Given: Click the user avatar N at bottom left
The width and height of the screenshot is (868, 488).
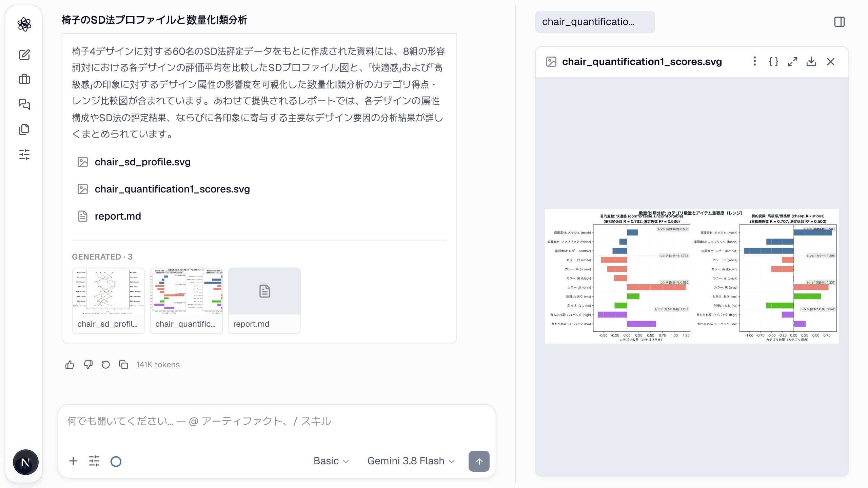Looking at the screenshot, I should click(x=25, y=462).
